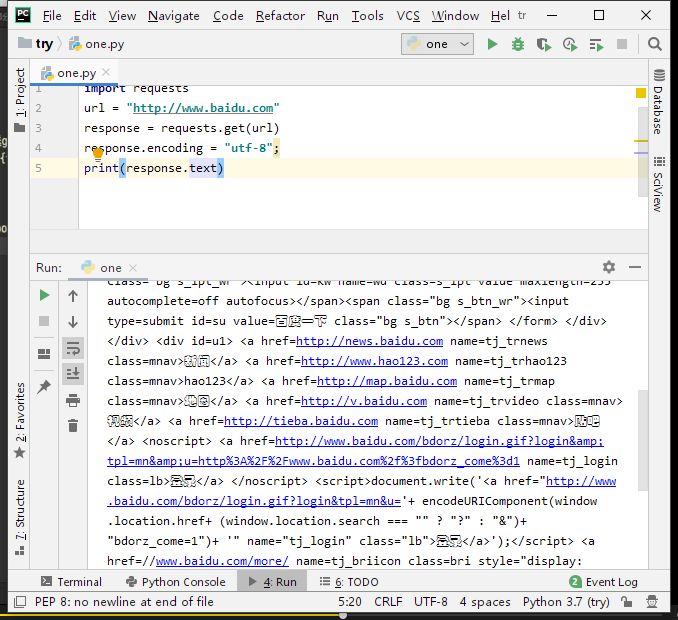Open the inspector profile icon in the status bar
Screen dimensions: 678x620
coord(652,602)
